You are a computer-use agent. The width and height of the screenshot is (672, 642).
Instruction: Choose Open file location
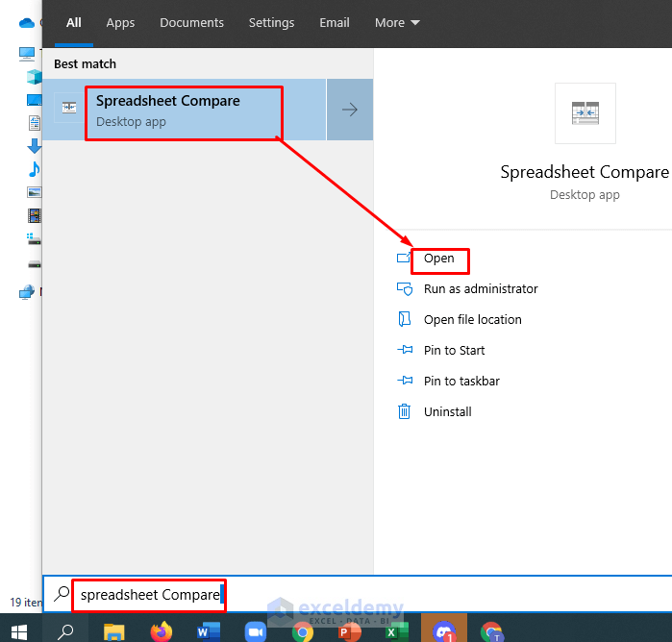(x=472, y=320)
